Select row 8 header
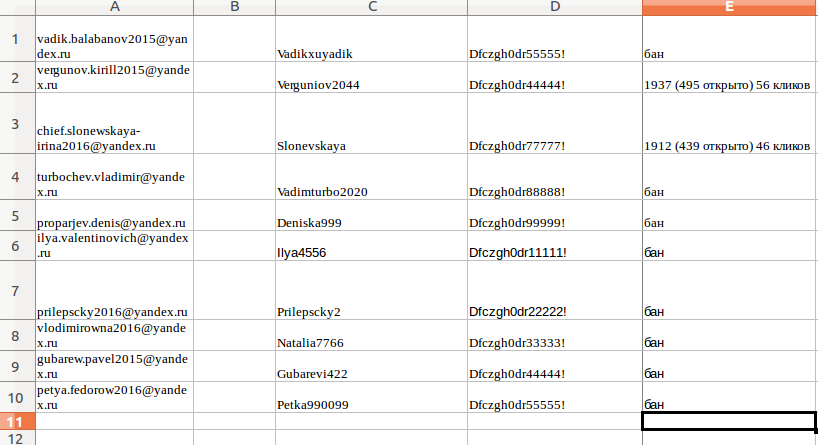 [17, 335]
